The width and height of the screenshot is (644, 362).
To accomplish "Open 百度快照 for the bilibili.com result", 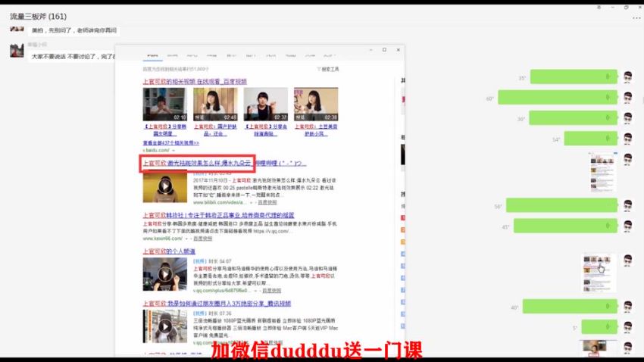I will click(267, 202).
